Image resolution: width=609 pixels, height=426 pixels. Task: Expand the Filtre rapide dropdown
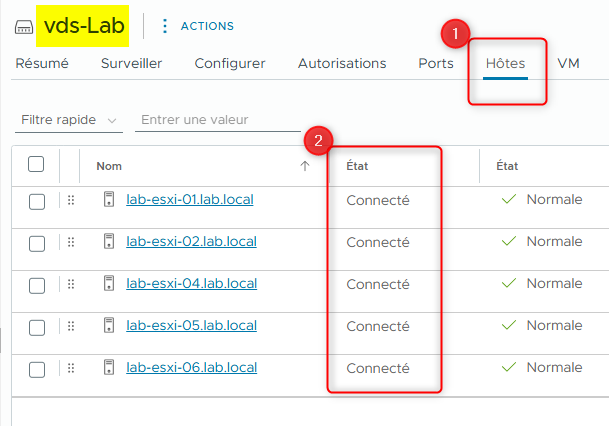69,120
